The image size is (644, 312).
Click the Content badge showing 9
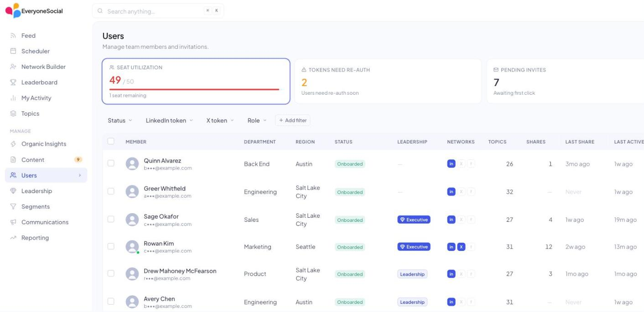click(78, 160)
